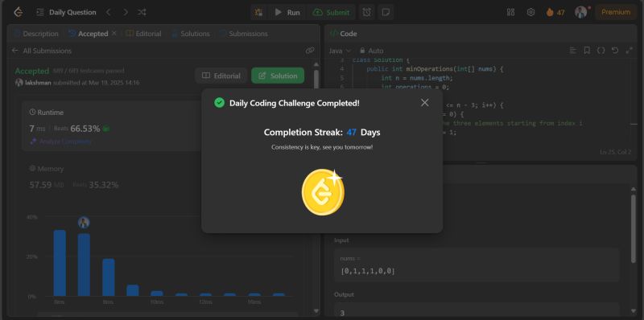Image resolution: width=644 pixels, height=320 pixels.
Task: Click the Premium button
Action: click(616, 12)
